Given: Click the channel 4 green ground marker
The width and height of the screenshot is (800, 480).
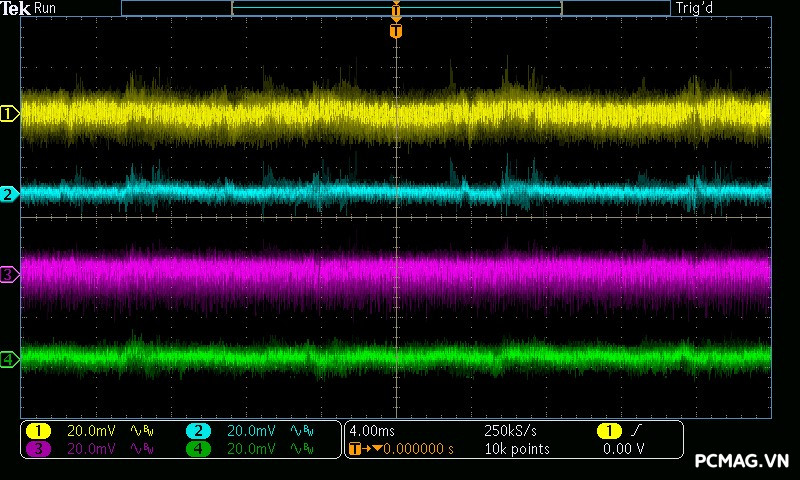Looking at the screenshot, I should pyautogui.click(x=9, y=359).
